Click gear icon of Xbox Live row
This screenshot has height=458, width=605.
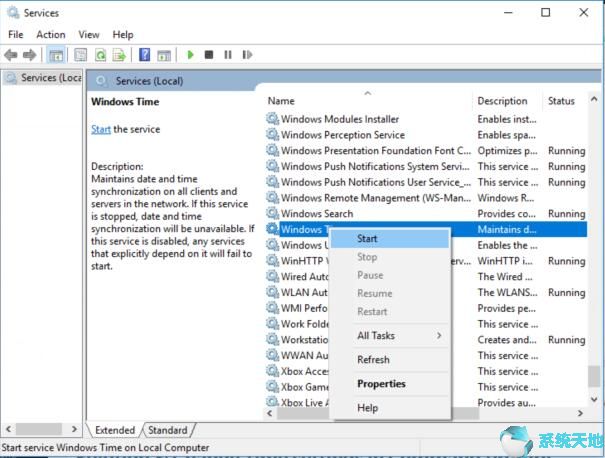point(272,401)
